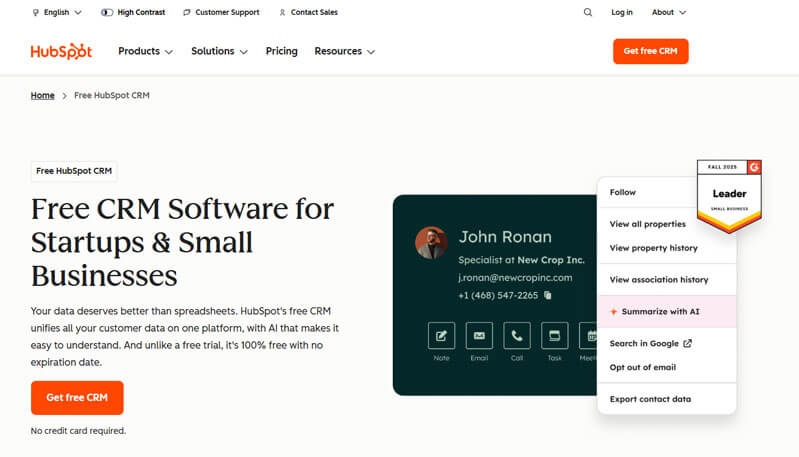799x457 pixels.
Task: Open the search magnifier icon
Action: [588, 12]
